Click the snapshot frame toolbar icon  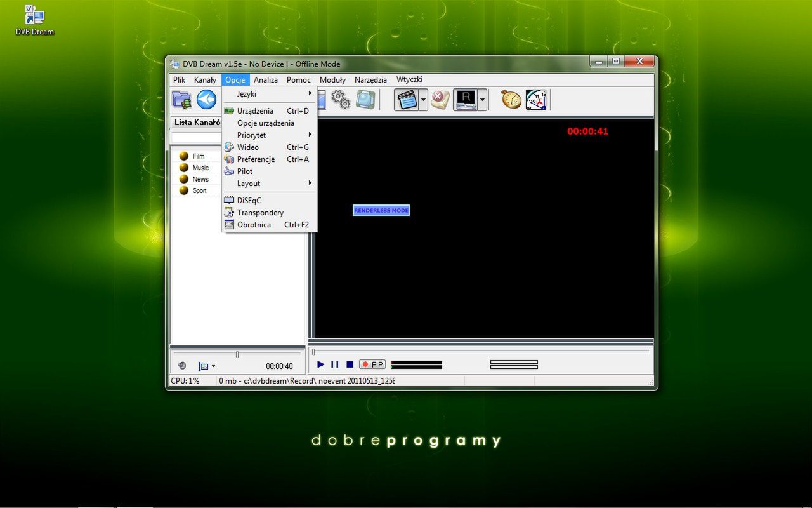click(x=365, y=99)
